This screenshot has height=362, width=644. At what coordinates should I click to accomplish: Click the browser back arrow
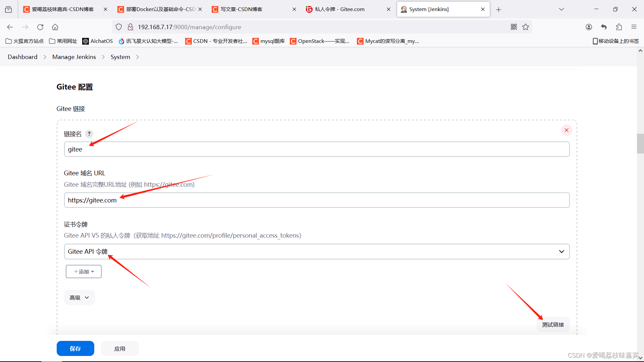pos(10,27)
